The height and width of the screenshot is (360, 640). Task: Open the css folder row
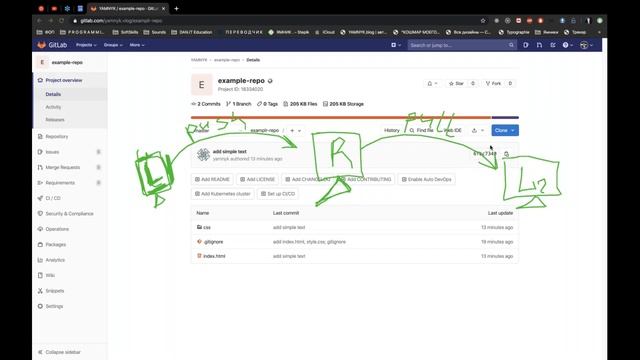pyautogui.click(x=355, y=227)
